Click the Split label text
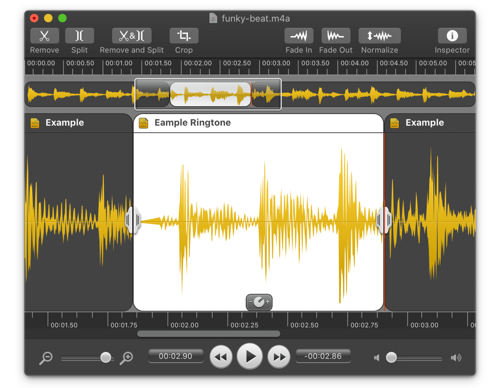499x388 pixels. pos(79,50)
